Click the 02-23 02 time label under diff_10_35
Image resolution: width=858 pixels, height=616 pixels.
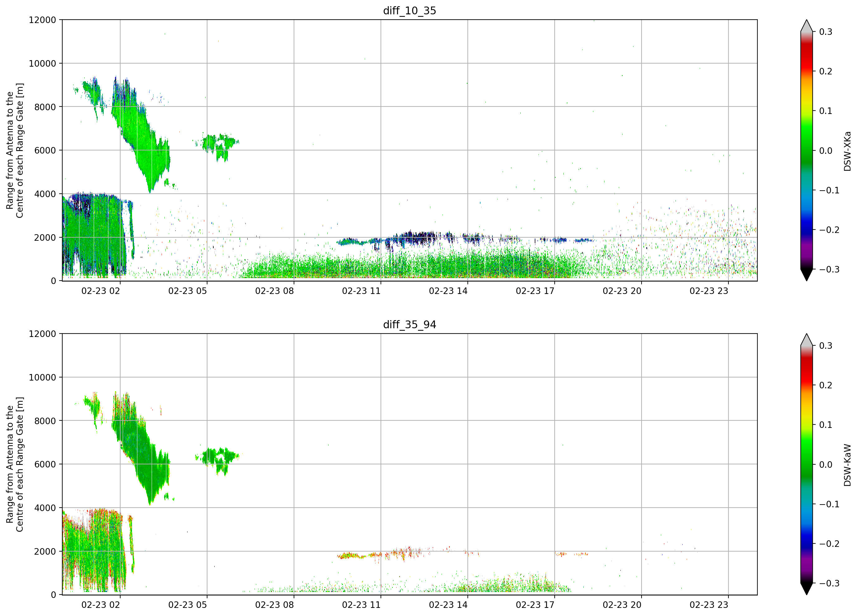coord(101,291)
